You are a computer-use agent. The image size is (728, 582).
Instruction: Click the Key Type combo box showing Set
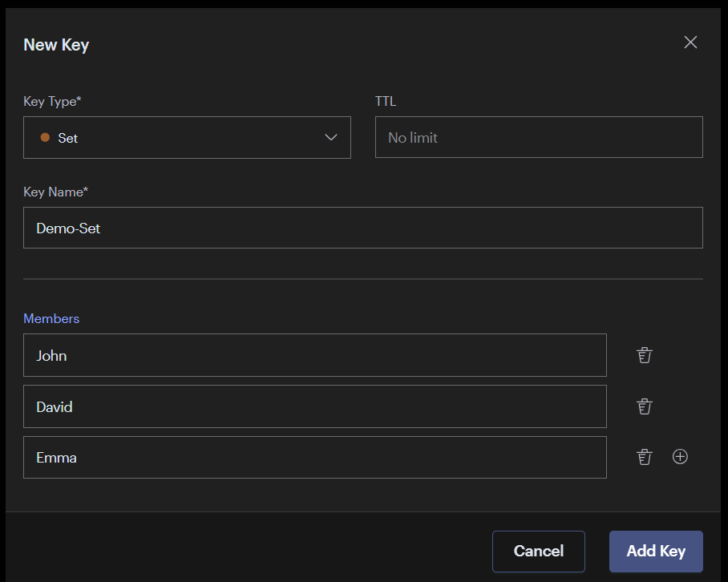tap(187, 138)
